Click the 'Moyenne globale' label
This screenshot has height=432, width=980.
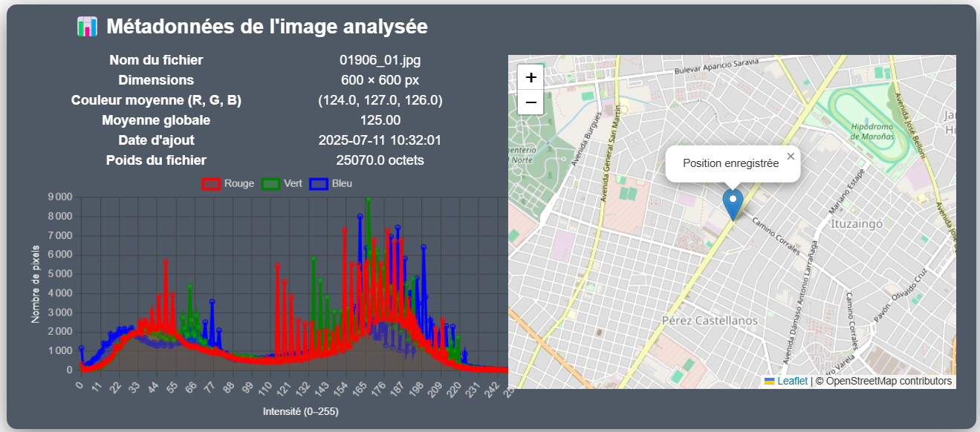[156, 120]
